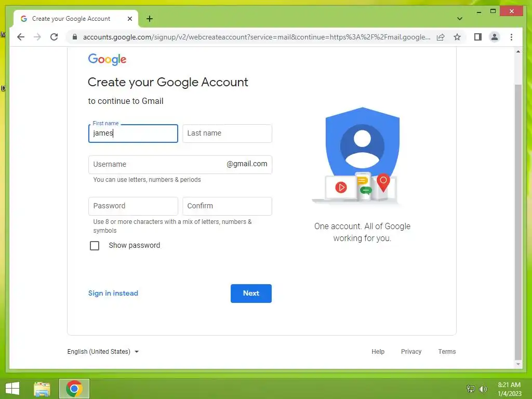Click the network tray icon
Viewport: 532px width, 399px height.
(471, 389)
